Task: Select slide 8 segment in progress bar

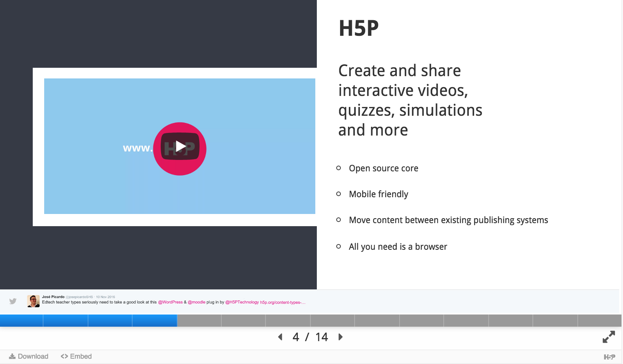Action: coord(332,321)
